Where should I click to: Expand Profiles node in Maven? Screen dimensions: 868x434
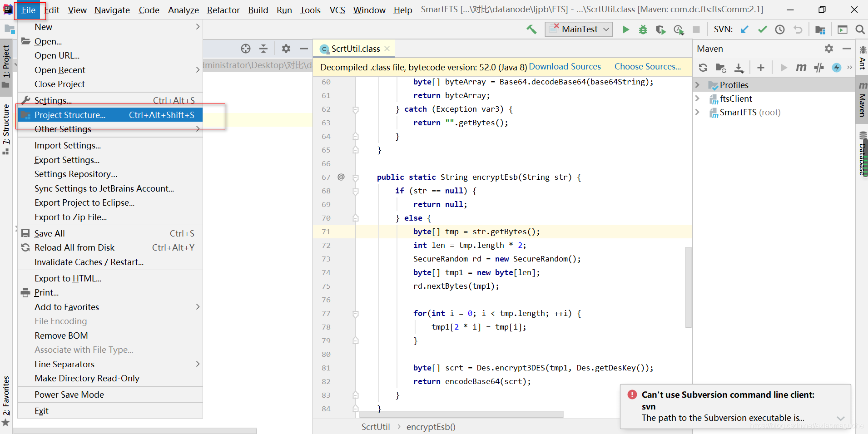[698, 85]
